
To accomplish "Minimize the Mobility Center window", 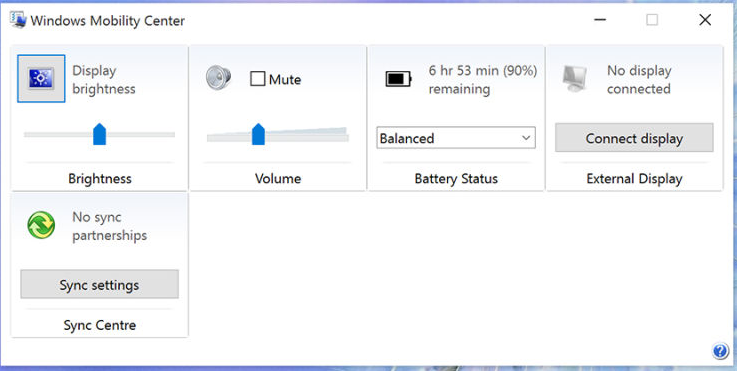I will click(600, 20).
